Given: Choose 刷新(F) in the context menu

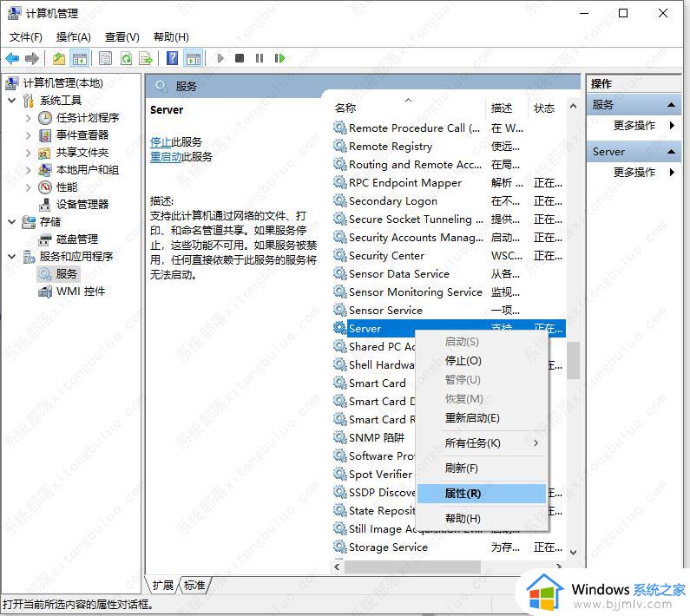Looking at the screenshot, I should (x=482, y=469).
